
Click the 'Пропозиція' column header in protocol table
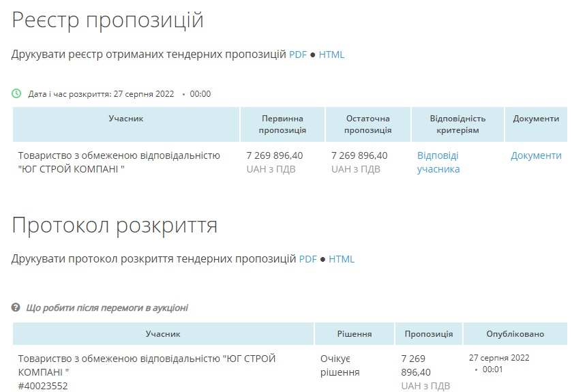tap(428, 334)
